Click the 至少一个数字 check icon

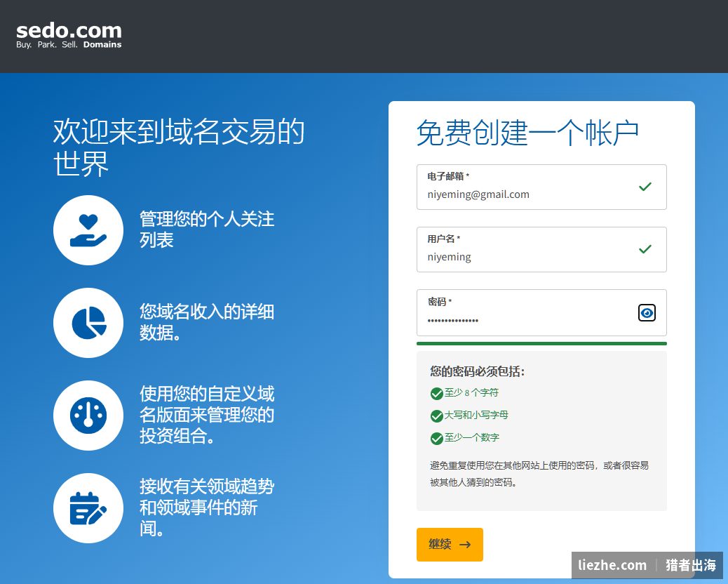tap(436, 438)
